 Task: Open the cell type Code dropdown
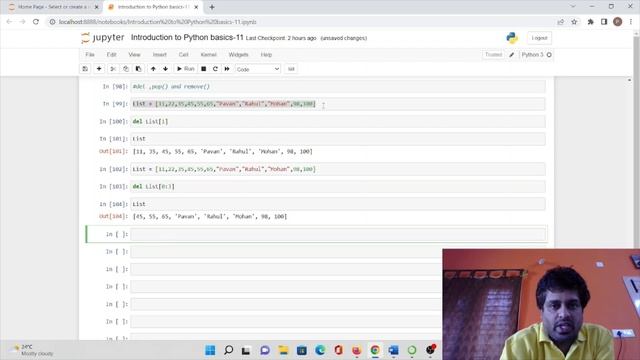click(x=258, y=69)
